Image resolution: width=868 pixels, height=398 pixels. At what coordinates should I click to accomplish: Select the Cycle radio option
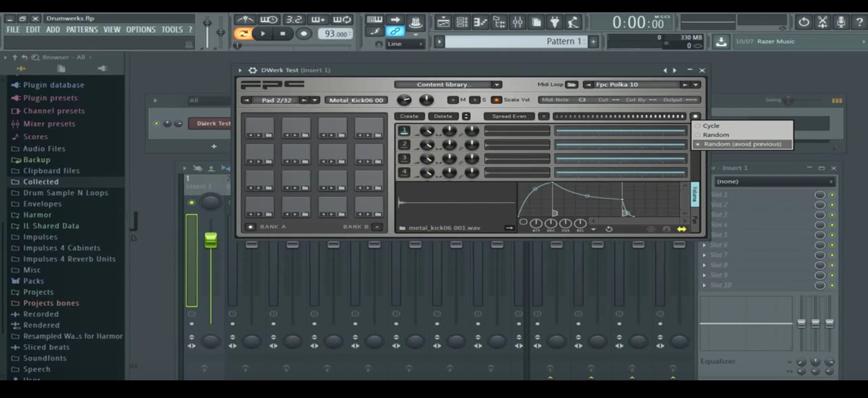click(711, 126)
